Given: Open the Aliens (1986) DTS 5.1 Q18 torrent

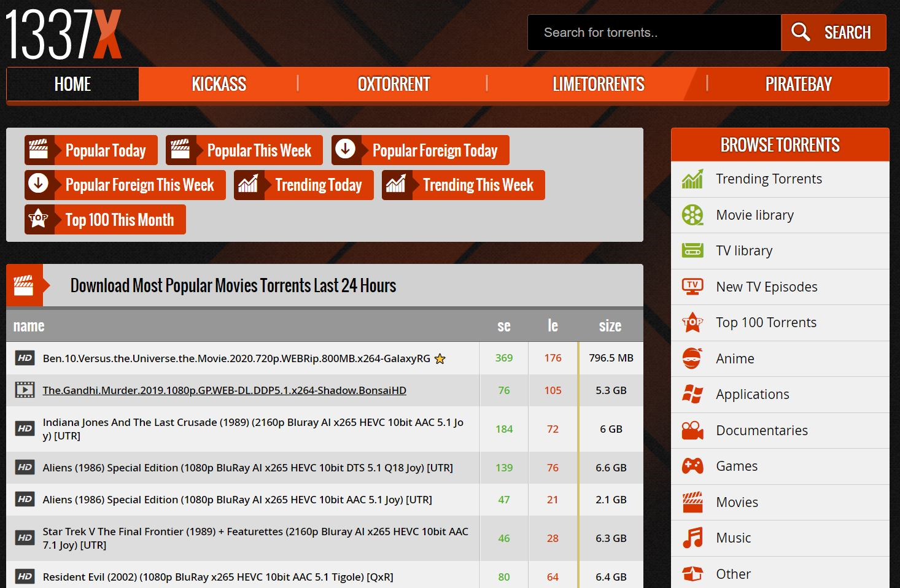Looking at the screenshot, I should pyautogui.click(x=248, y=468).
